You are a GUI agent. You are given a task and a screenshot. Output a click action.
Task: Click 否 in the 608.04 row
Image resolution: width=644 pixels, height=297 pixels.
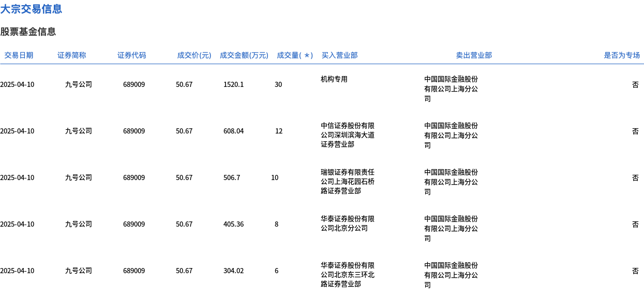pyautogui.click(x=635, y=131)
